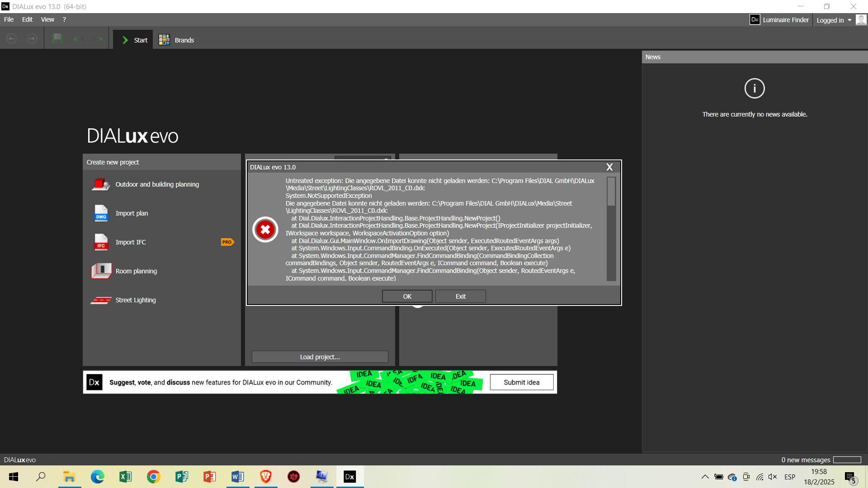
Task: Click the Luminaire Finder Dx icon
Action: click(x=755, y=20)
